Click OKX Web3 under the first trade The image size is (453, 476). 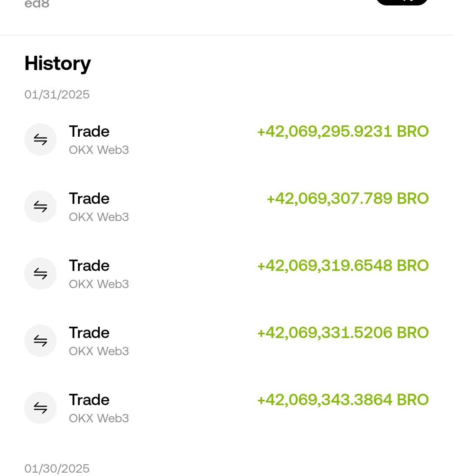(x=99, y=150)
